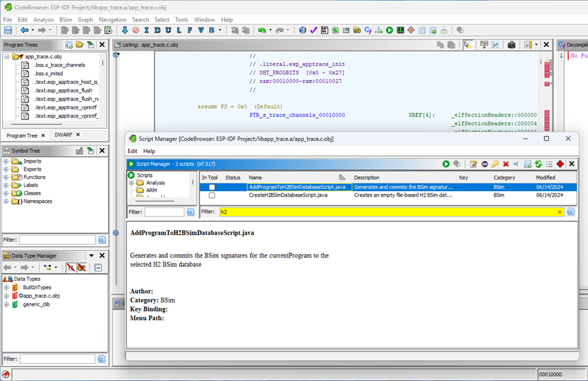Image resolution: width=588 pixels, height=381 pixels.
Task: Click the Edit script icon in Script Manager toolbar
Action: click(x=474, y=164)
